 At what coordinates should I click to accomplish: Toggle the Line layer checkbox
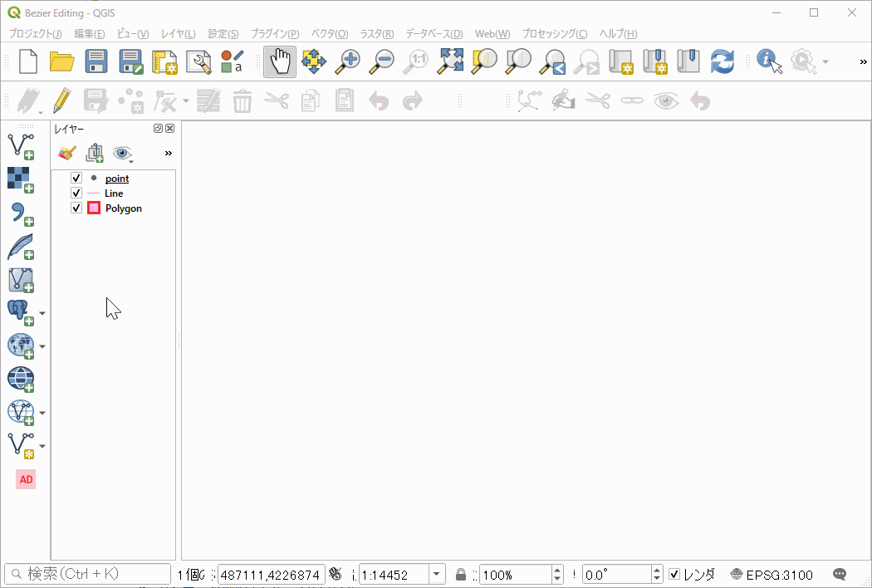click(x=76, y=194)
